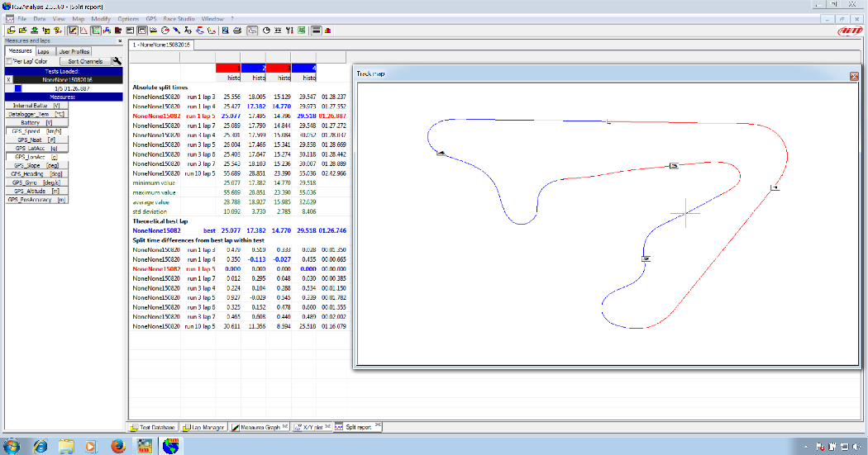Click the green spreadsheet toolbar icon
This screenshot has width=868, height=455.
click(x=301, y=31)
